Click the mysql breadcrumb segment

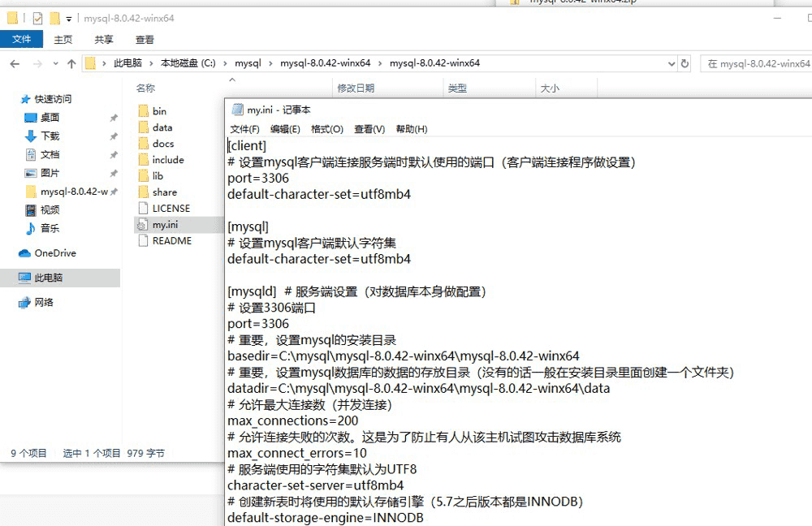point(248,63)
